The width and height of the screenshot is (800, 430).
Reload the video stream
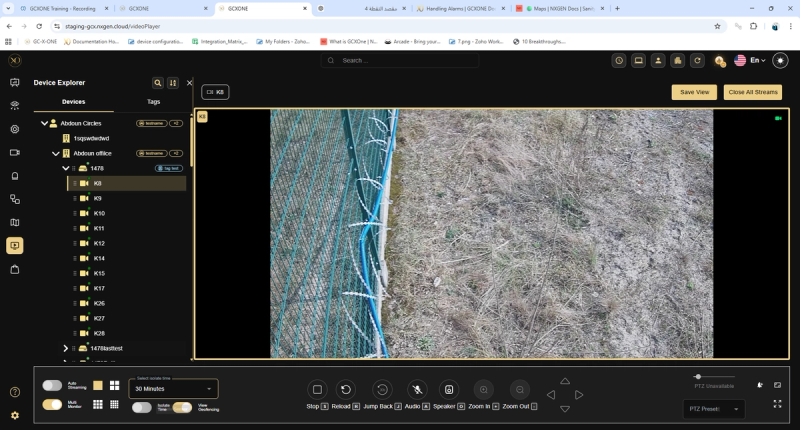pos(345,390)
